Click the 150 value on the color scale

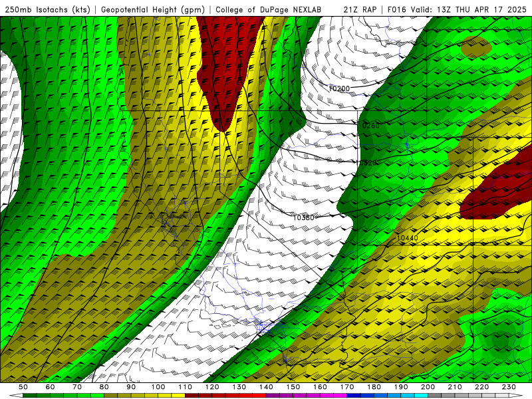(x=293, y=387)
